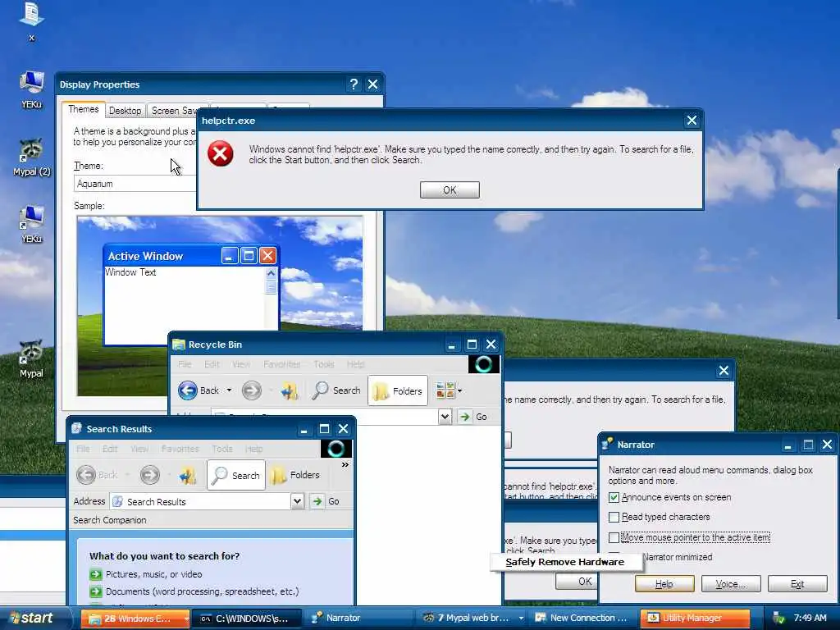Screen dimensions: 840x630
Task: Click Up folder icon in Search Results
Action: coord(188,475)
